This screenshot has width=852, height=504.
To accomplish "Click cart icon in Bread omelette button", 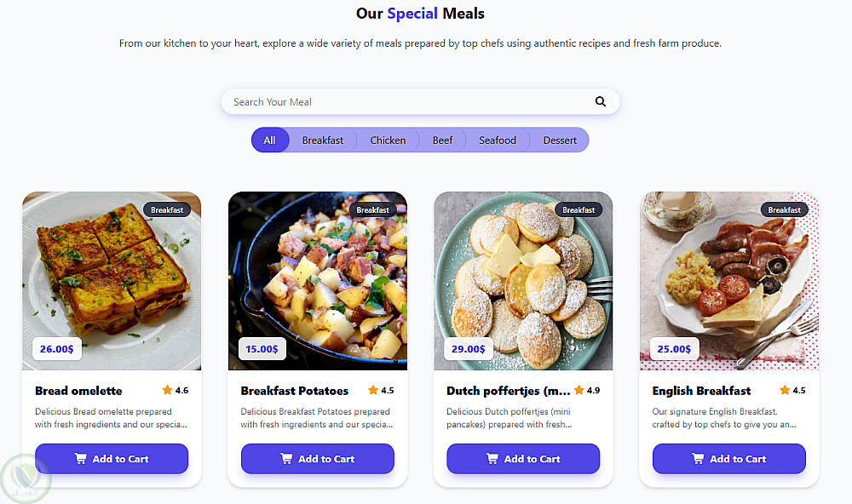I will (x=81, y=459).
